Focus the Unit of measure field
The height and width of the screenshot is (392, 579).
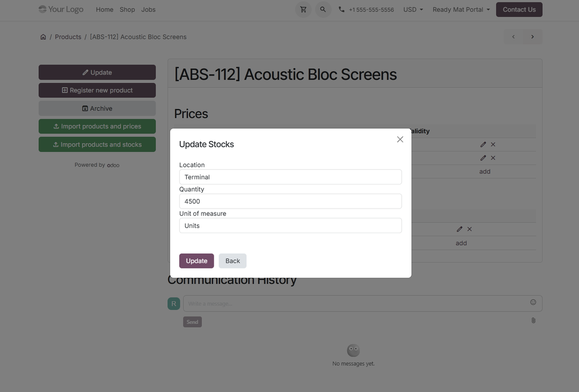click(290, 225)
